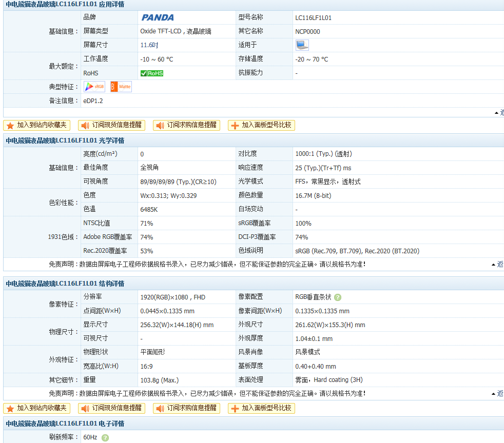Screen dimensions: 504x443
Task: Select viewing angle 89/89/89/89 (Typ.)(CR≥10)
Action: 179,182
